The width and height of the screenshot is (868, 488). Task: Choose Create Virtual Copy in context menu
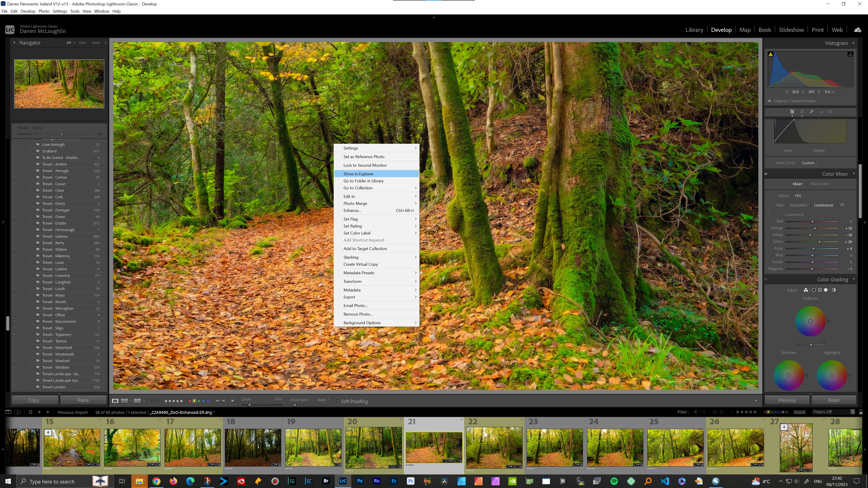pyautogui.click(x=376, y=264)
